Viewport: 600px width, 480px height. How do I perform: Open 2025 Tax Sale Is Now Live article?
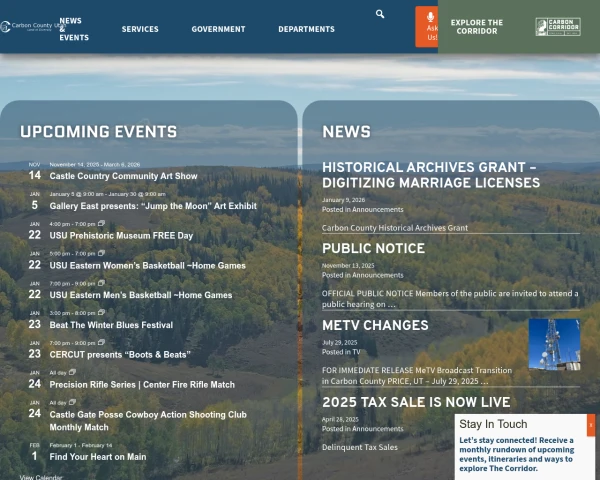[x=415, y=402]
